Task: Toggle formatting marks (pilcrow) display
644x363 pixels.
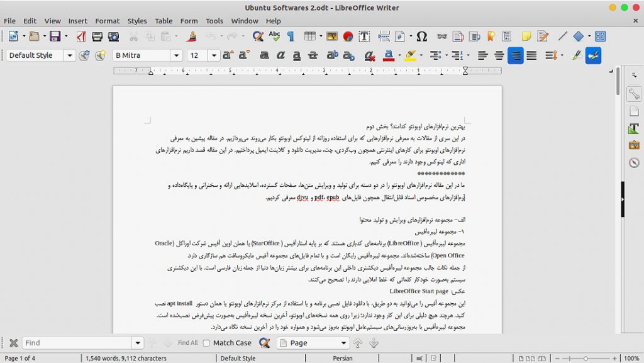Action: point(291,36)
